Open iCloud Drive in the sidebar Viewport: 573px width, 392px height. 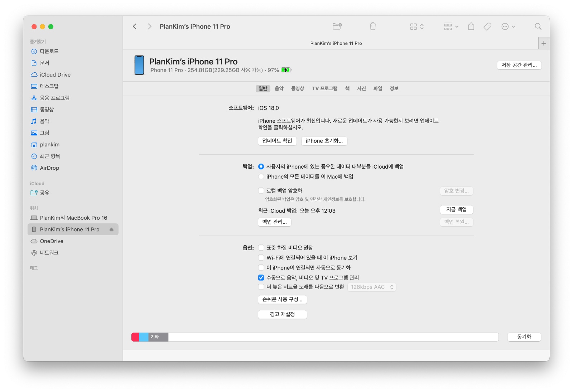[55, 75]
